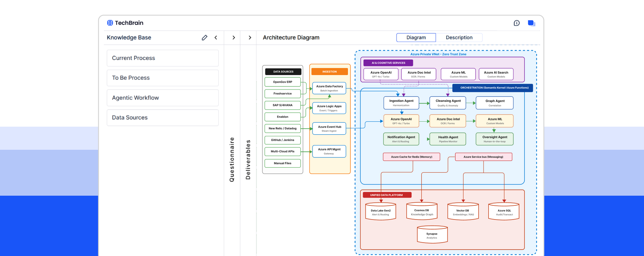The image size is (644, 256).
Task: Select the Diagram tab
Action: pos(416,38)
